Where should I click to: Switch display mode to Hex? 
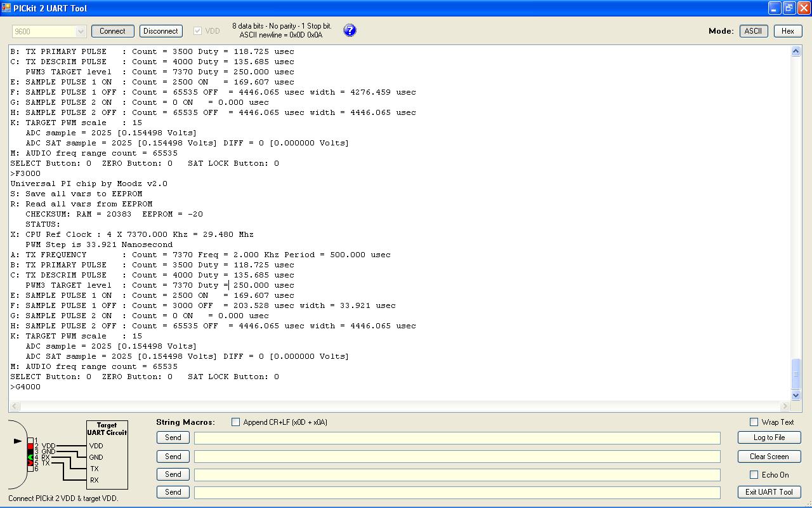pyautogui.click(x=787, y=31)
